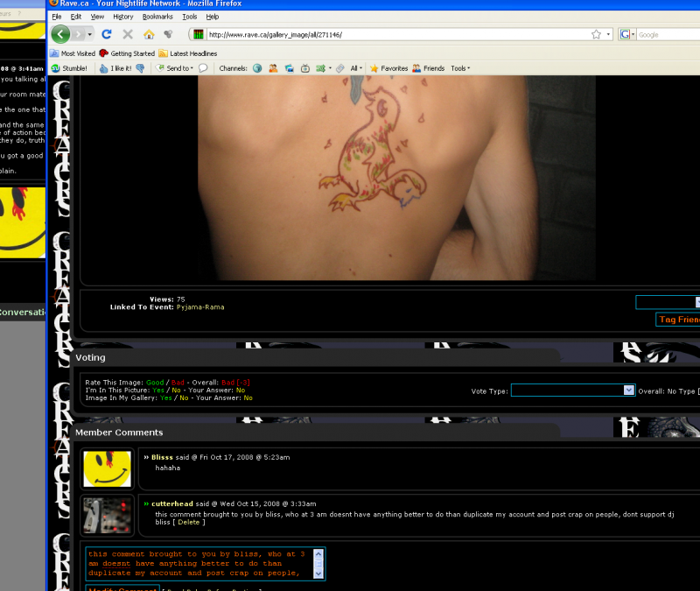Click the thumbs-down dislike icon
This screenshot has height=591, width=700.
pyautogui.click(x=140, y=68)
